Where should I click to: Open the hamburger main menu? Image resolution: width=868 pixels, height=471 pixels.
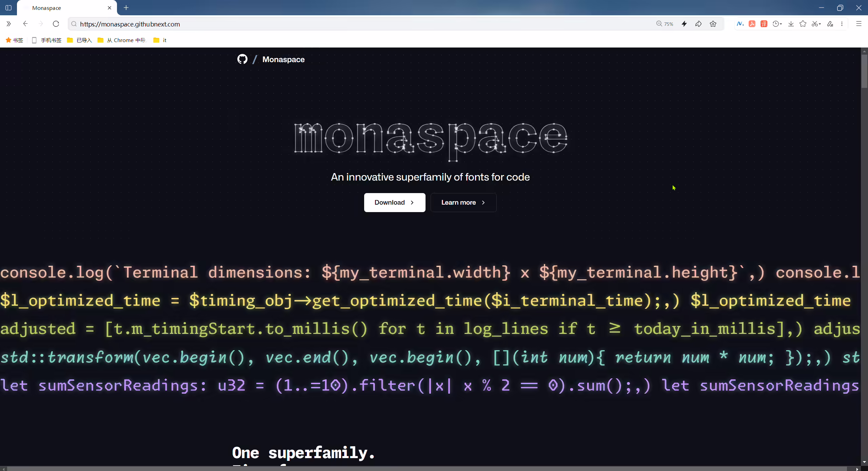click(x=859, y=24)
